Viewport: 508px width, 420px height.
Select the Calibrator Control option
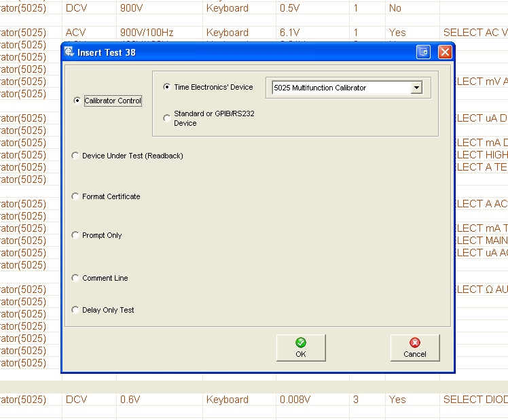pyautogui.click(x=77, y=101)
